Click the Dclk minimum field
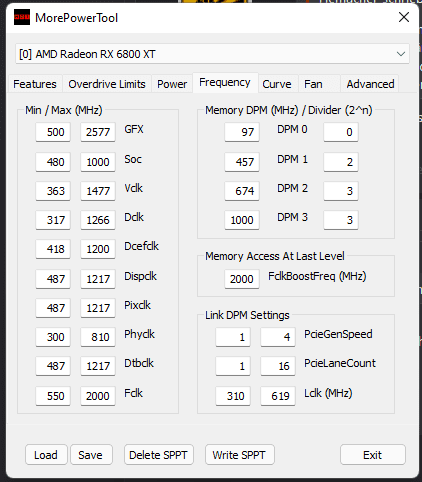Viewport: 422px width, 482px height. (x=53, y=220)
